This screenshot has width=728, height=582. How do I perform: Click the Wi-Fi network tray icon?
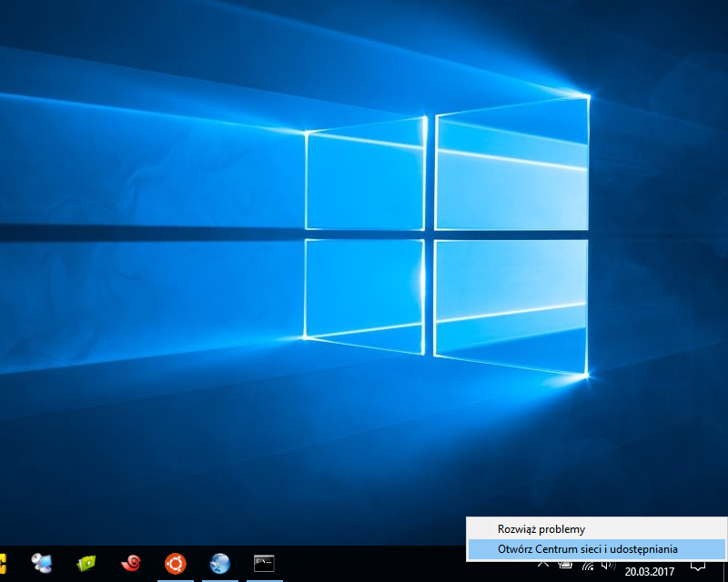588,565
